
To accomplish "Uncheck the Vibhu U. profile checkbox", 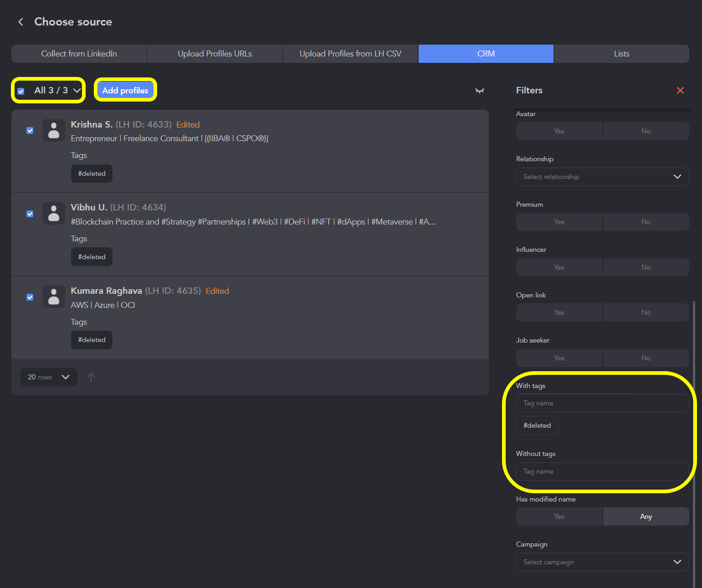I will pyautogui.click(x=30, y=214).
